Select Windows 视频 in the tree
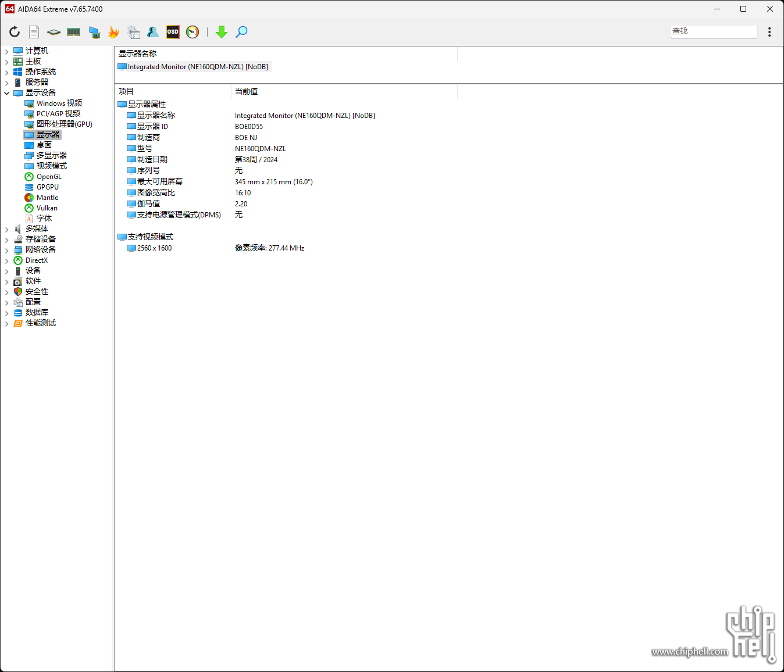Image resolution: width=784 pixels, height=672 pixels. pos(54,103)
